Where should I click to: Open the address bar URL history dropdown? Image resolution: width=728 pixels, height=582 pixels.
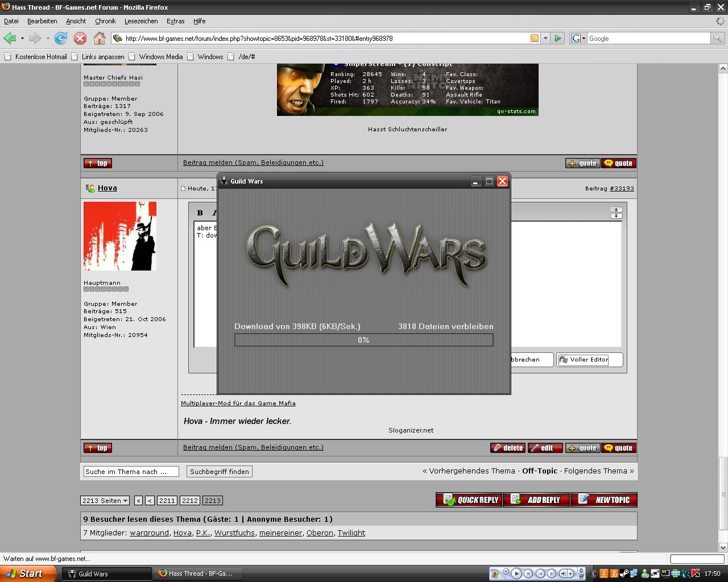coord(545,38)
